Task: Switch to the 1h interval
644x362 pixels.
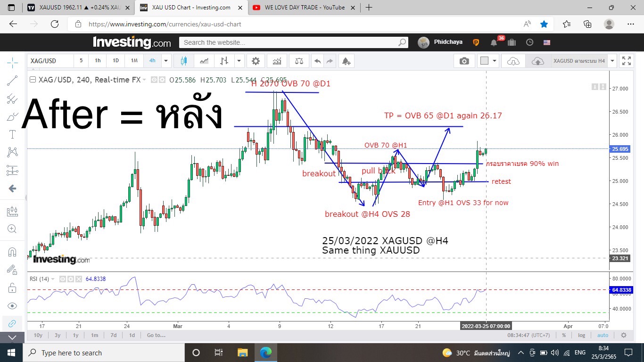Action: (98, 61)
